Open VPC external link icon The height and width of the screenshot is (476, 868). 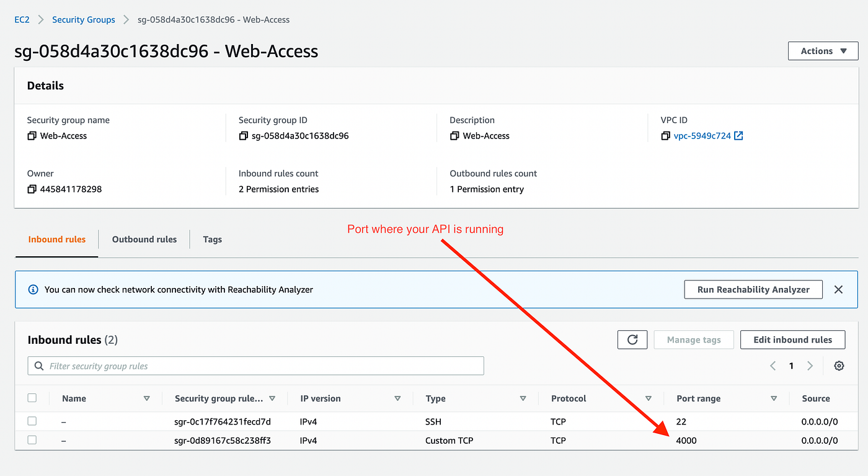tap(738, 136)
